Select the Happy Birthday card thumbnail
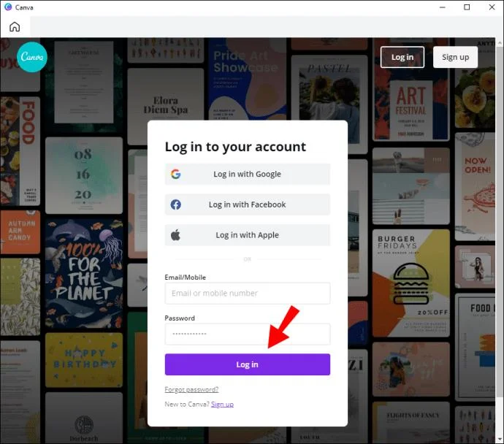This screenshot has width=504, height=444. click(84, 360)
